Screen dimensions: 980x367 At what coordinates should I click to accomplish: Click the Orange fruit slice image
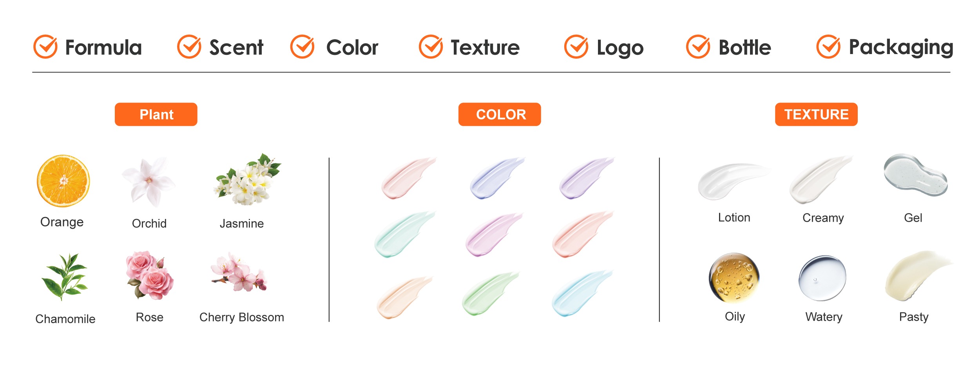click(63, 181)
